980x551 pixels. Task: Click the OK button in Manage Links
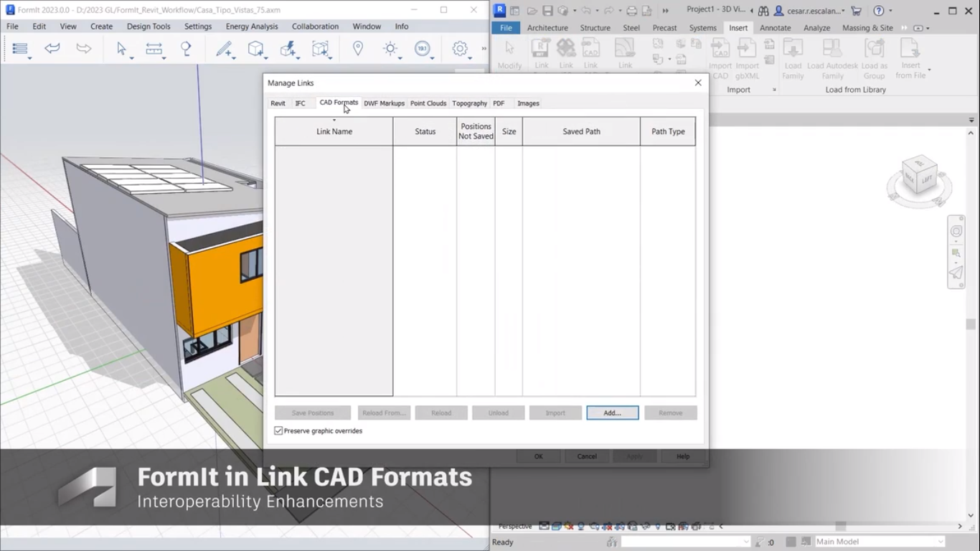539,456
